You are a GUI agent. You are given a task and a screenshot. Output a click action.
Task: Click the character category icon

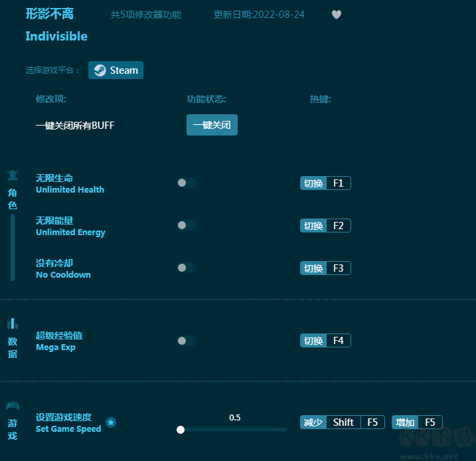tap(13, 176)
